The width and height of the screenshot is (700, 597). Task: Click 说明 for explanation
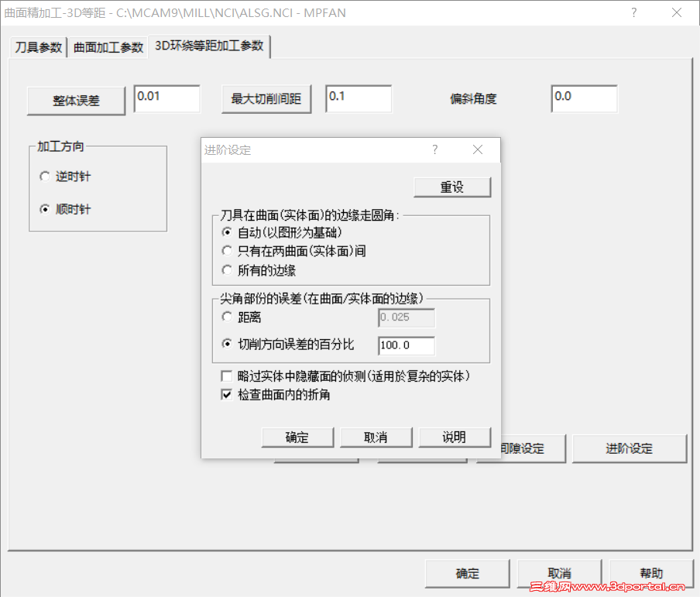coord(455,437)
